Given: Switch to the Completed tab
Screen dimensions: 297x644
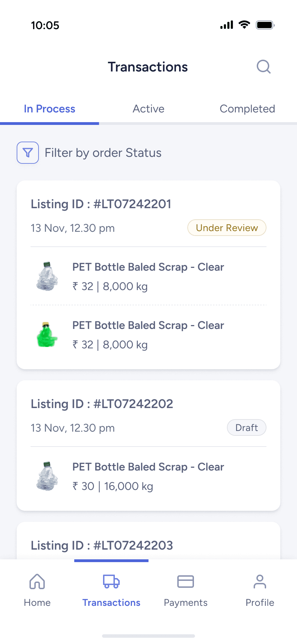Looking at the screenshot, I should [247, 109].
